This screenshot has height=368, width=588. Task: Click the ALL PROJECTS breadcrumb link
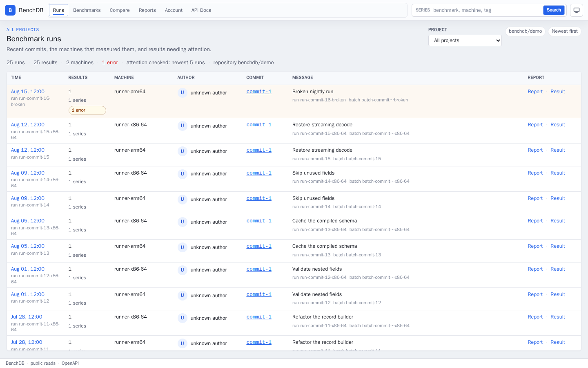(23, 29)
